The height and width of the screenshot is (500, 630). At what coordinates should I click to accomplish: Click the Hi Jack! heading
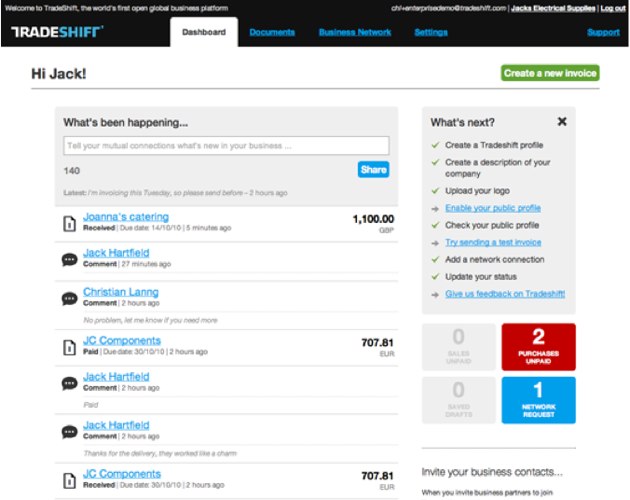pyautogui.click(x=59, y=74)
